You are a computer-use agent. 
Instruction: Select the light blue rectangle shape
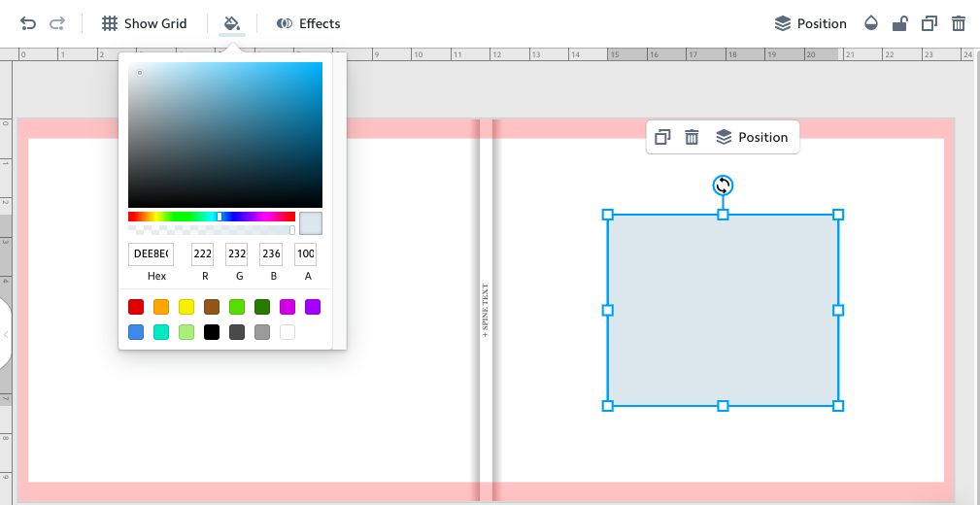[723, 311]
